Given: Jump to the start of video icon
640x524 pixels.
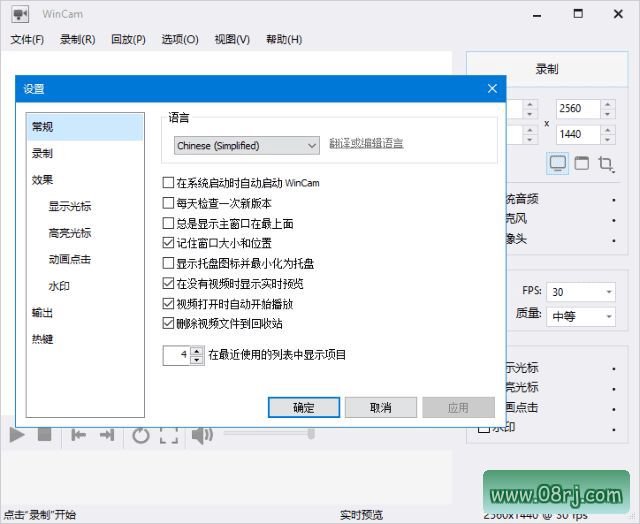Looking at the screenshot, I should coord(79,434).
